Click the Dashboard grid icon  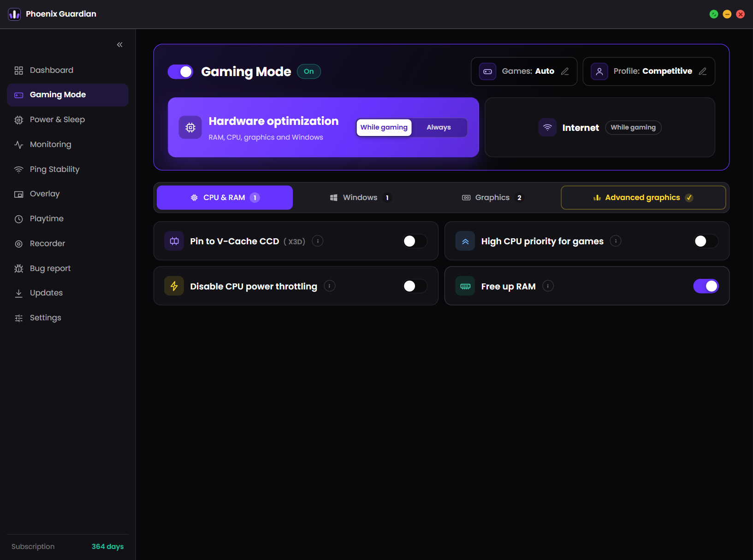tap(19, 71)
